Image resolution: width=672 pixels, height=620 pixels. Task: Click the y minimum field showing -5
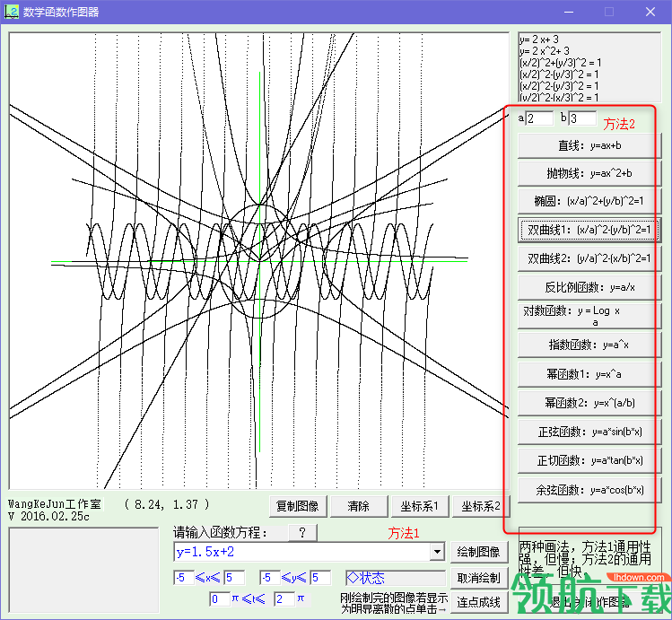270,578
